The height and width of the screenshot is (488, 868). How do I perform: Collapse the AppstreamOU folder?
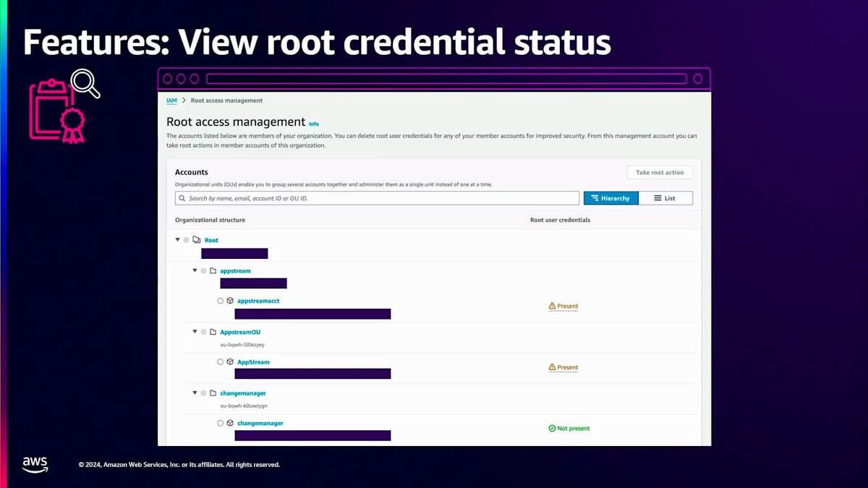(x=195, y=332)
